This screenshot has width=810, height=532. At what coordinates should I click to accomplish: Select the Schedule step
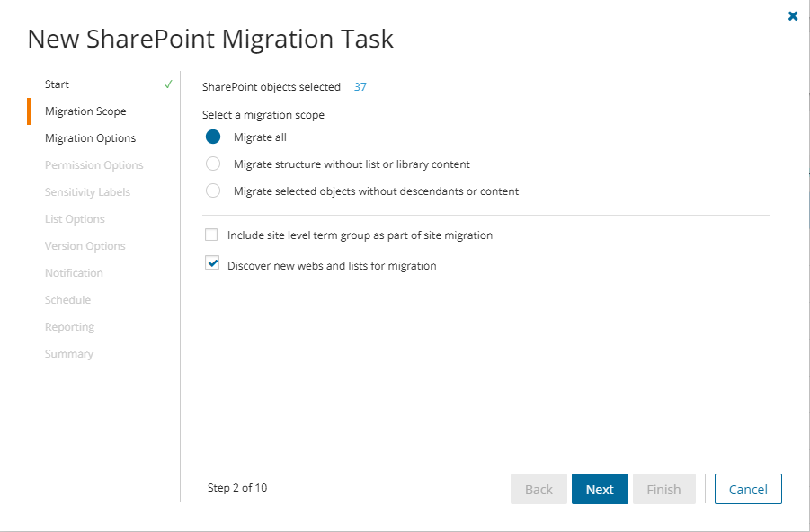67,300
